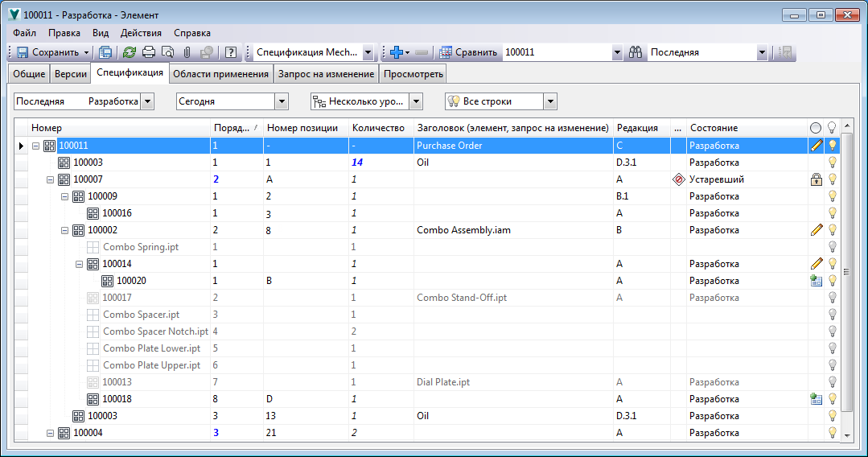This screenshot has width=868, height=457.
Task: Open the Справка menu
Action: [192, 33]
